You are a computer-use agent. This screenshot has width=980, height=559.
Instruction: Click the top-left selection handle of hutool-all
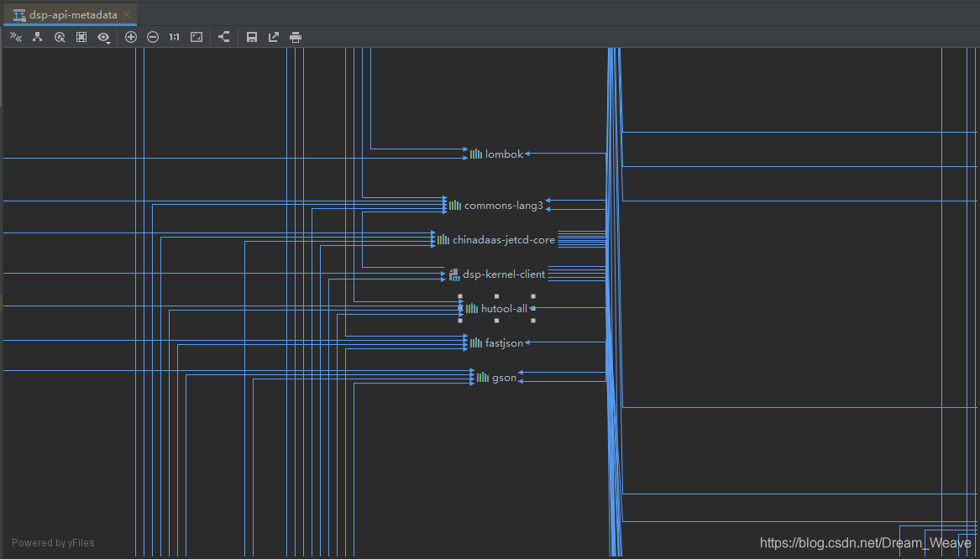click(x=460, y=296)
